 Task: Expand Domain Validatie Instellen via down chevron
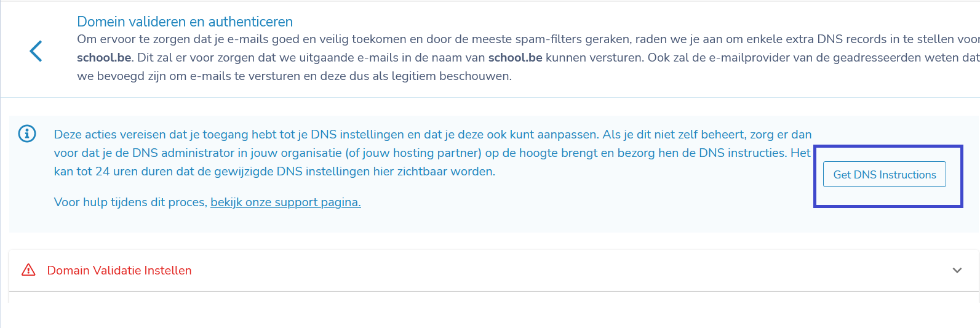957,270
